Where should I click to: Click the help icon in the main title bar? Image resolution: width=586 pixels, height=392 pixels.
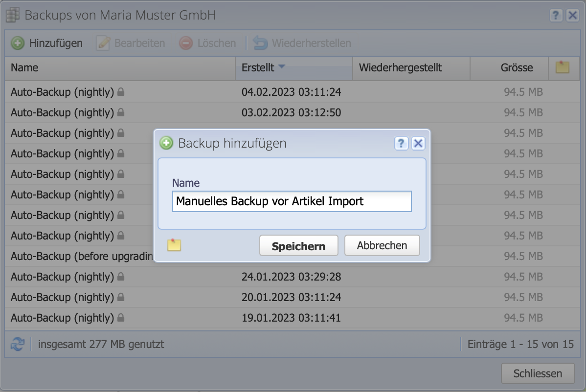click(556, 15)
